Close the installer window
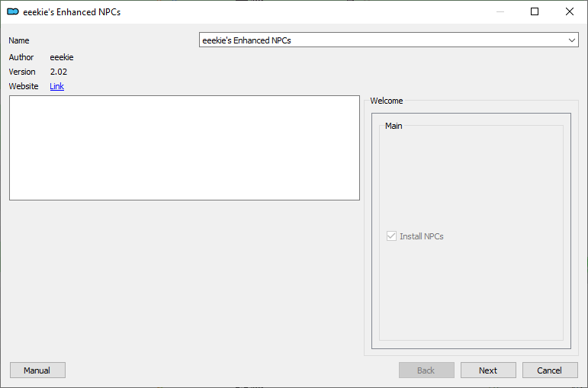This screenshot has height=388, width=588. pos(569,11)
